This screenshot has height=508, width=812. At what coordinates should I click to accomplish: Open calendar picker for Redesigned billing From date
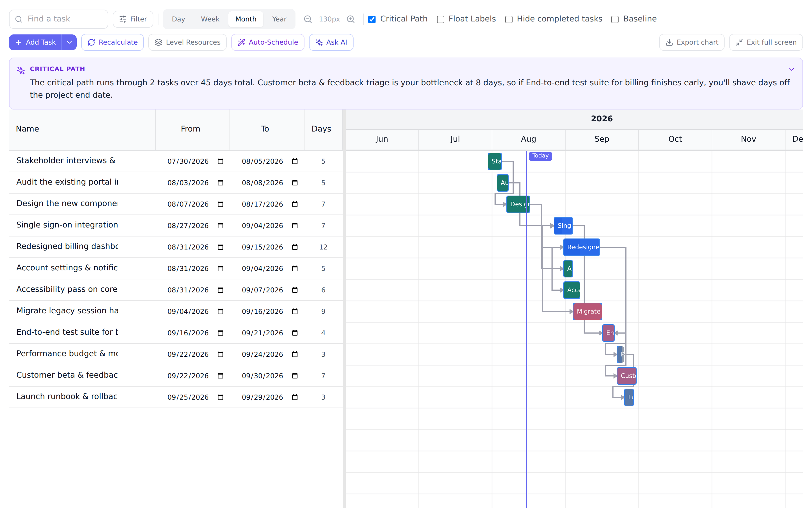click(220, 247)
